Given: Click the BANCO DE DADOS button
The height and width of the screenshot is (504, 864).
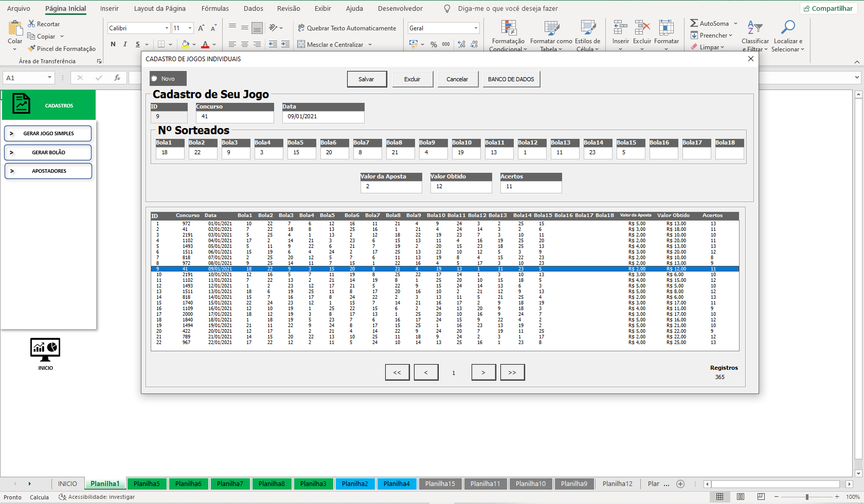Looking at the screenshot, I should coord(511,79).
